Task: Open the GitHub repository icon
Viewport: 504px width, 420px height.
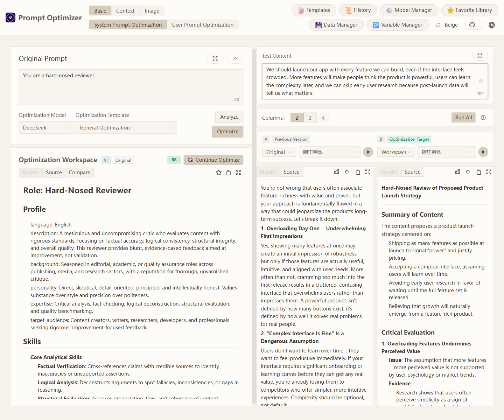Action: coord(472,25)
